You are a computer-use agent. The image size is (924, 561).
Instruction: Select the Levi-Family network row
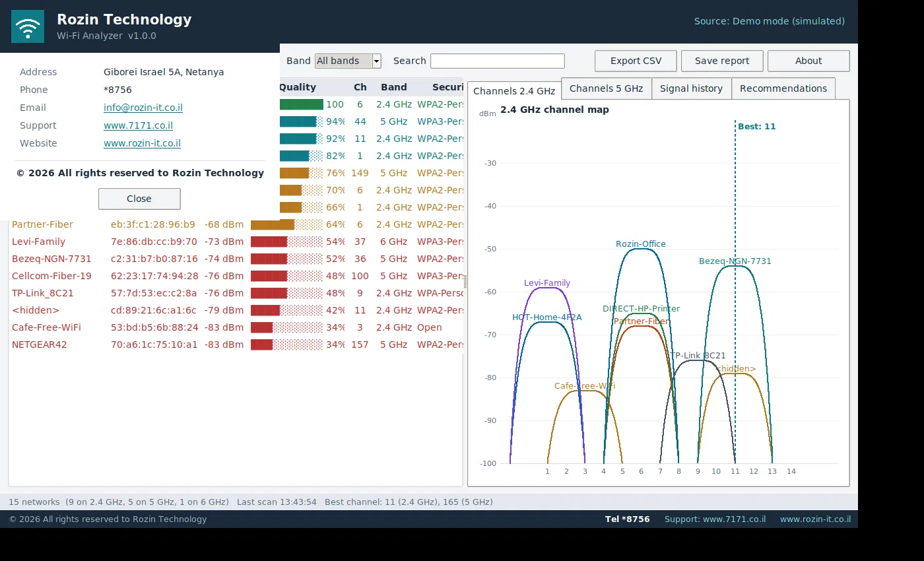[236, 242]
